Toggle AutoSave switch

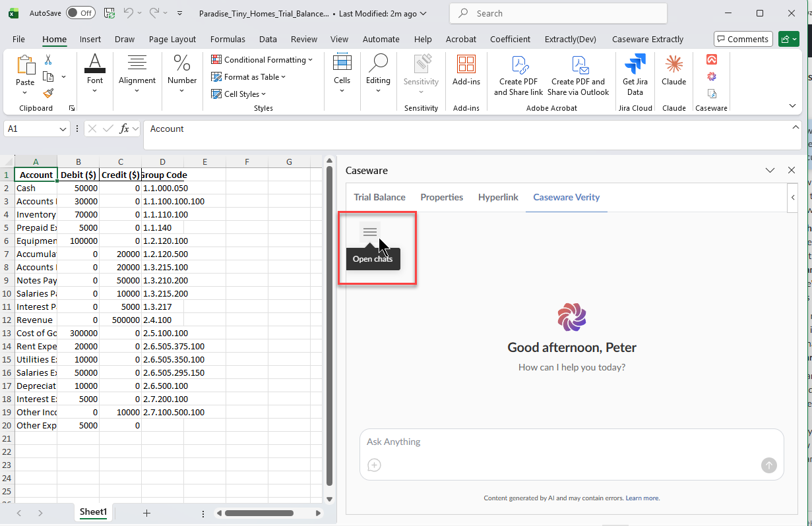point(80,13)
